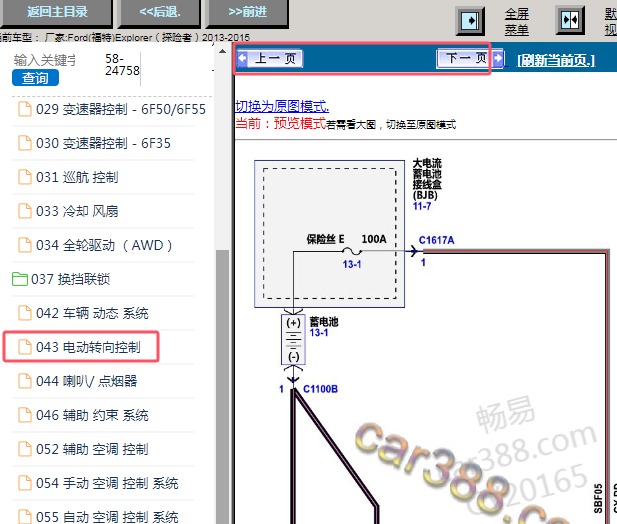Open 033 冷却 风扇 item
This screenshot has width=617, height=524.
click(x=68, y=211)
